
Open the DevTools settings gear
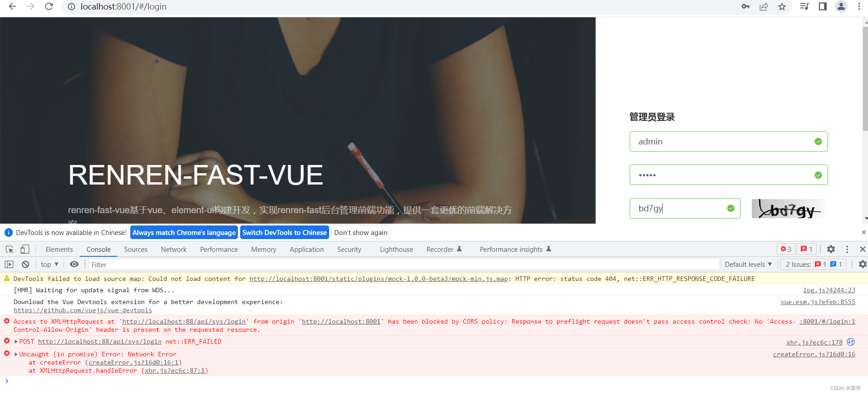(x=831, y=249)
